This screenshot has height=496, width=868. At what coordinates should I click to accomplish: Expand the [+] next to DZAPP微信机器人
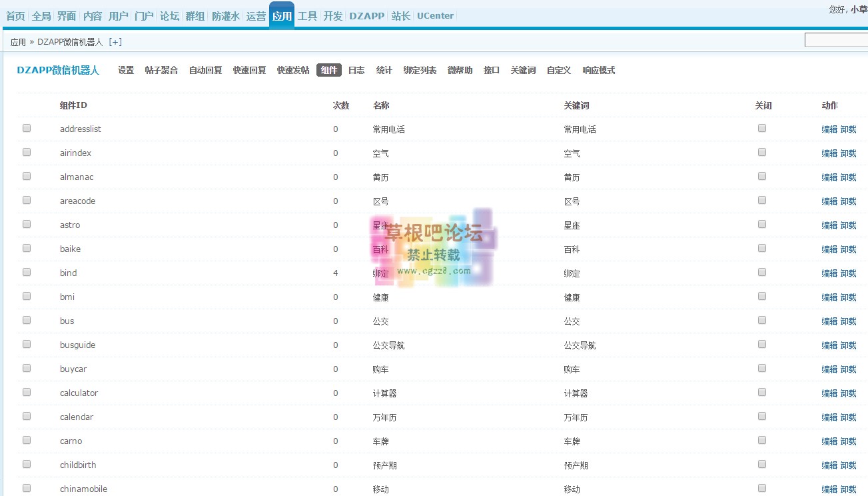(115, 41)
